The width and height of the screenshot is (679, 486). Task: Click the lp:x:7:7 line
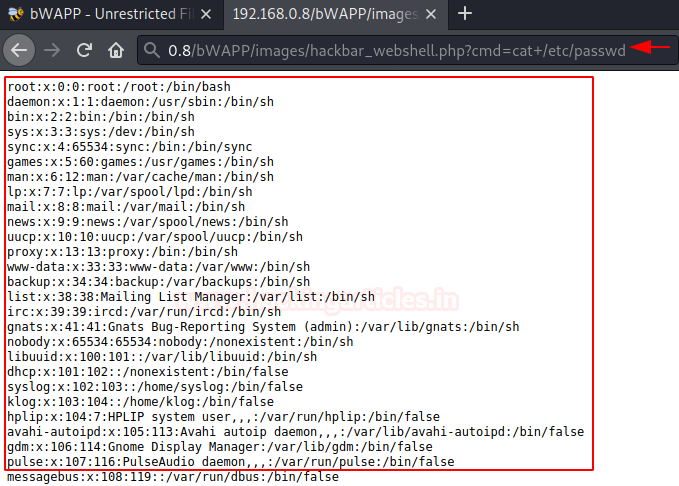(x=129, y=191)
